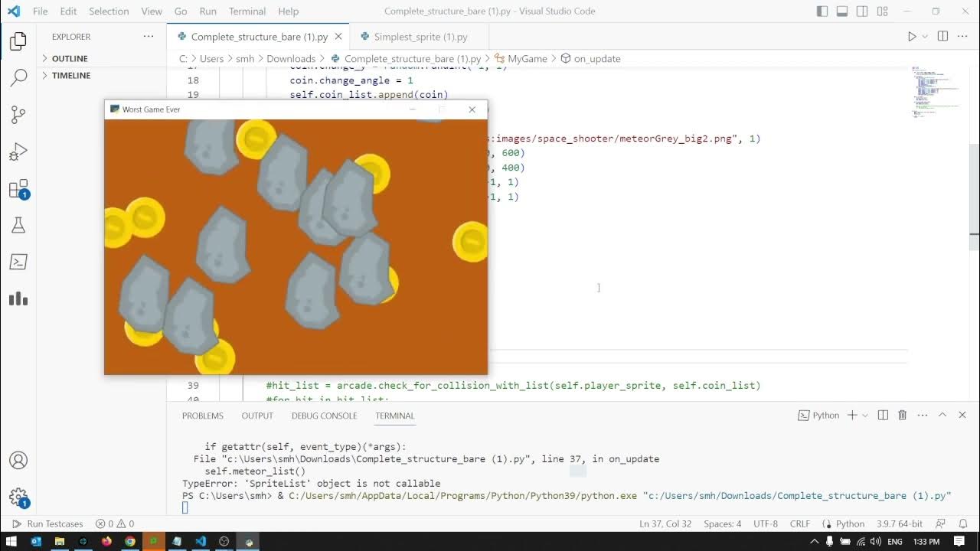Open the Selection menu
This screenshot has width=980, height=551.
109,11
